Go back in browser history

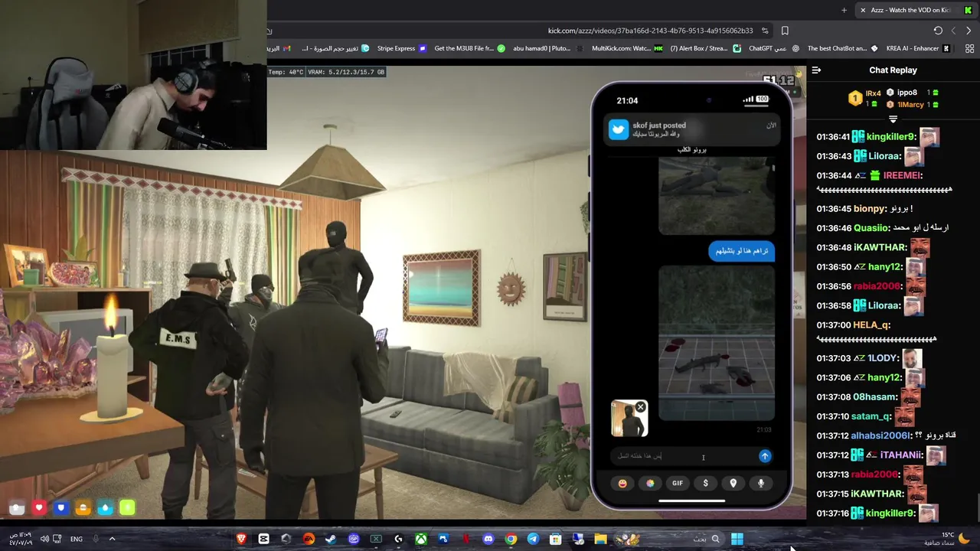click(x=969, y=31)
